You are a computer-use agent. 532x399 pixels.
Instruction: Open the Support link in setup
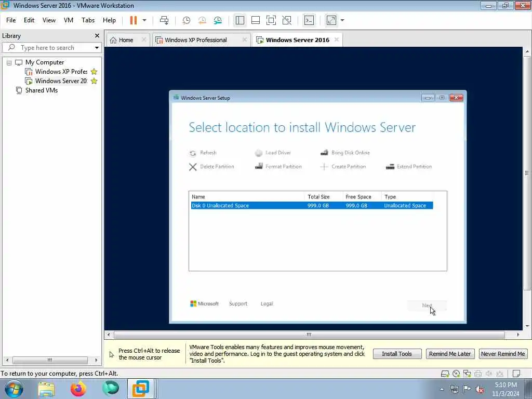pos(238,303)
